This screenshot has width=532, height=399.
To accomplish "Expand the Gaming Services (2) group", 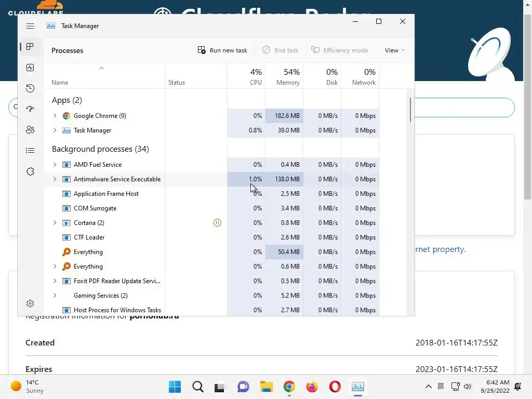I will [x=55, y=296].
